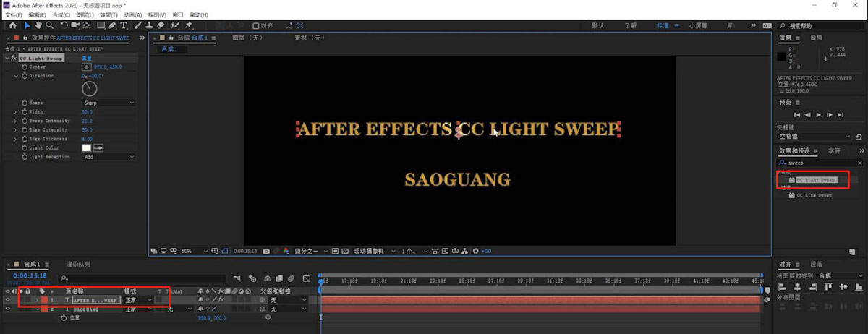Click the 重置 reset link for CC Light Sweep

pos(86,58)
